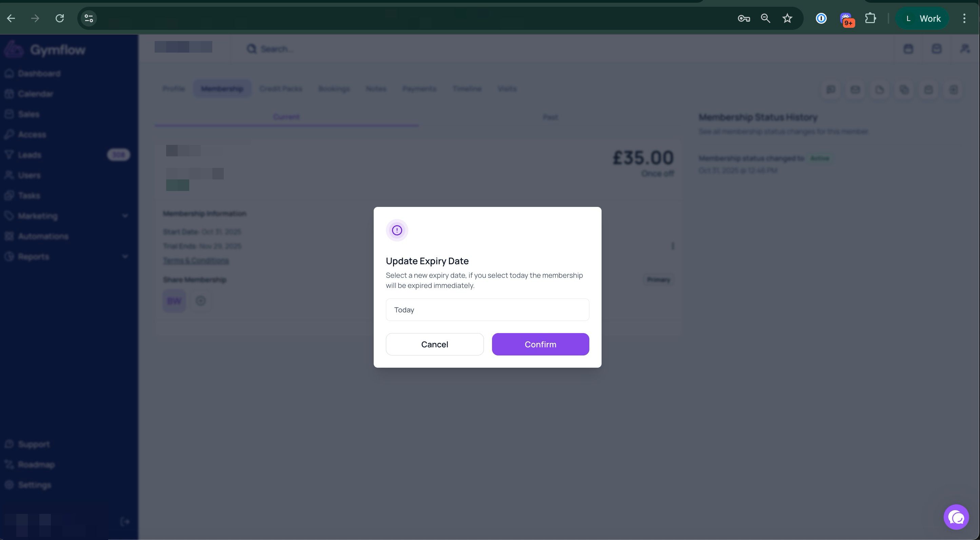
Task: Click site settings icon in address bar
Action: pos(89,18)
